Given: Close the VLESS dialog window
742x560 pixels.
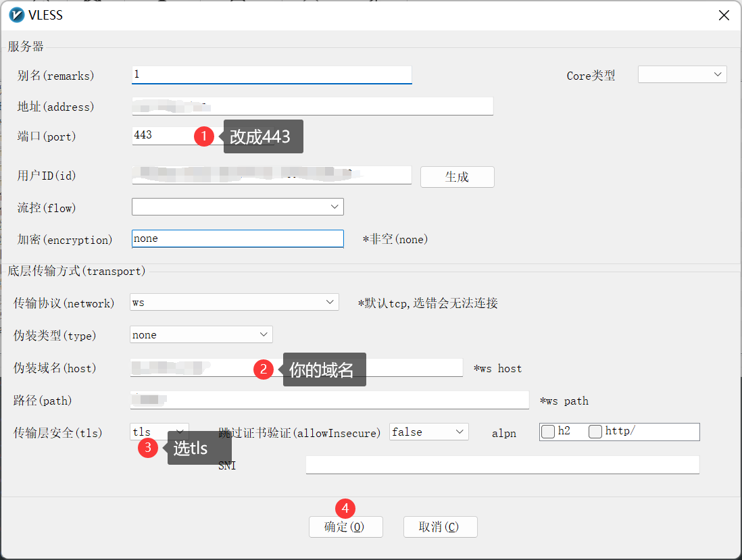Looking at the screenshot, I should coord(724,15).
